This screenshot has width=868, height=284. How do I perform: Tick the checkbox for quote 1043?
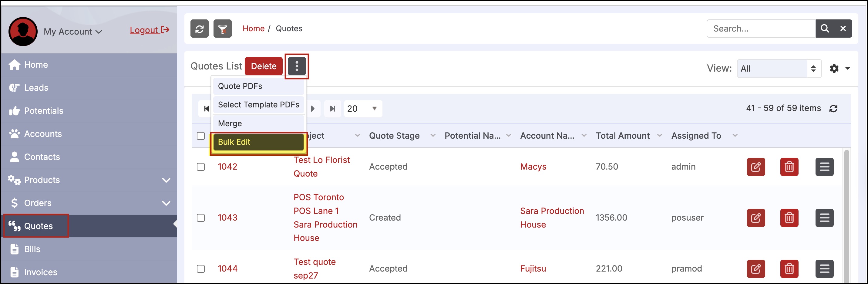(201, 218)
